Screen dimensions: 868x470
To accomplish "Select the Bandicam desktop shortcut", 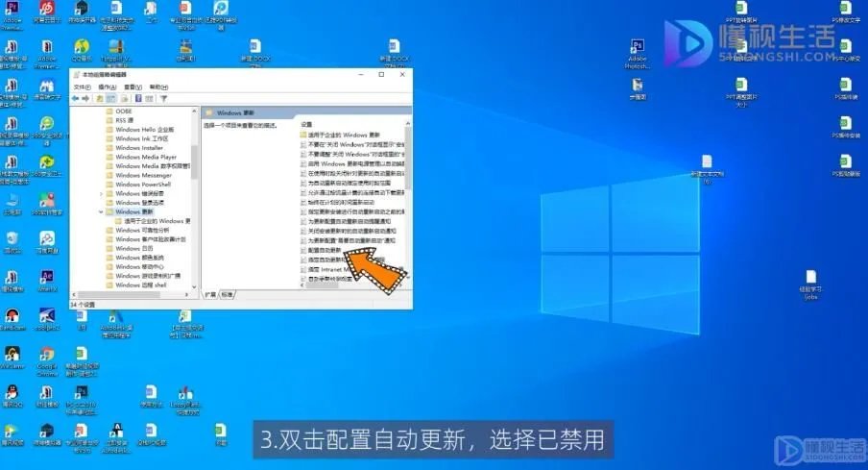I will click(x=12, y=320).
